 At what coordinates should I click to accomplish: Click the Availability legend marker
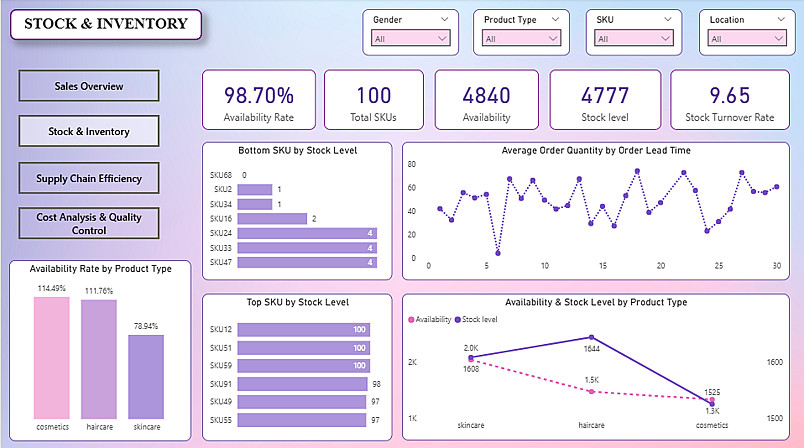point(411,320)
